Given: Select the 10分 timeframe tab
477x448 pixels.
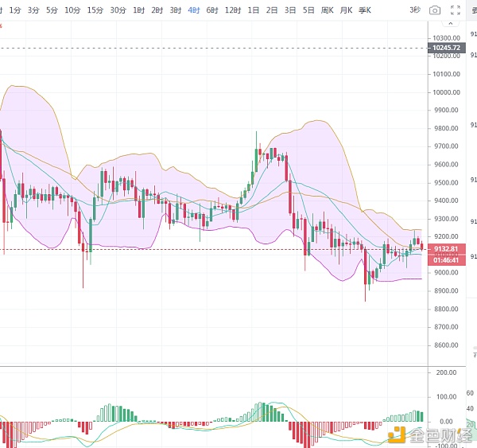Looking at the screenshot, I should 72,10.
